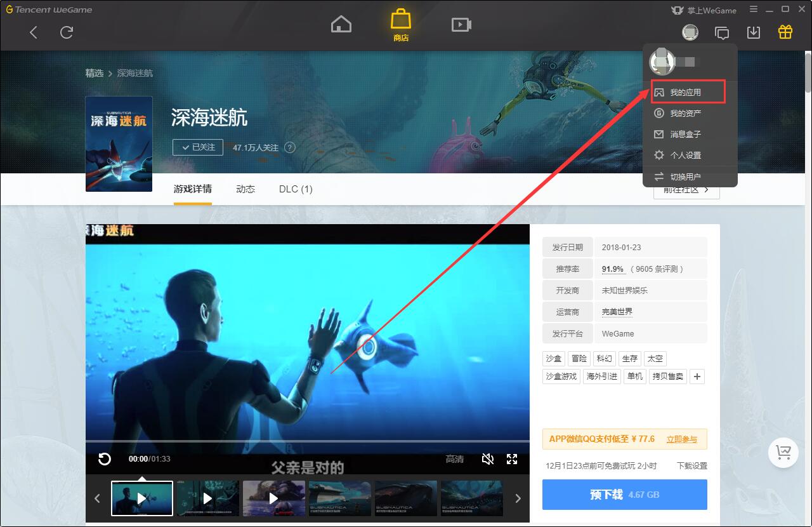
Task: Click the 91.9% recommendation rate
Action: coord(613,269)
